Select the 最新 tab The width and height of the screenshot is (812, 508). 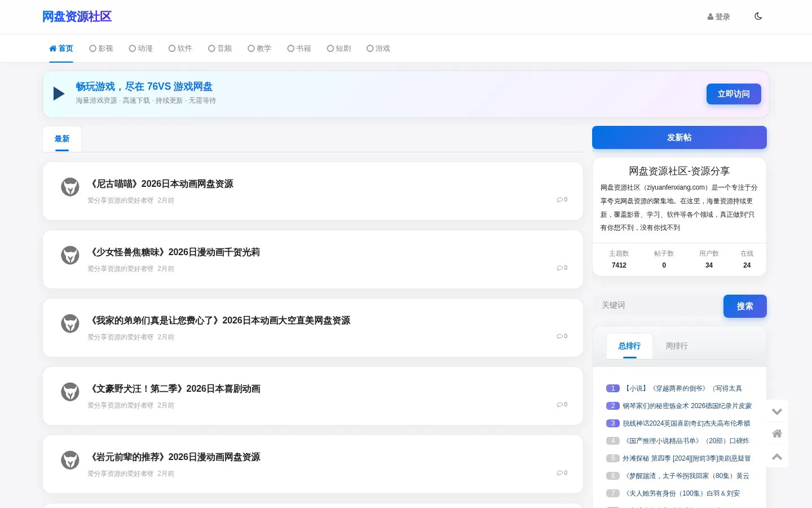point(62,139)
